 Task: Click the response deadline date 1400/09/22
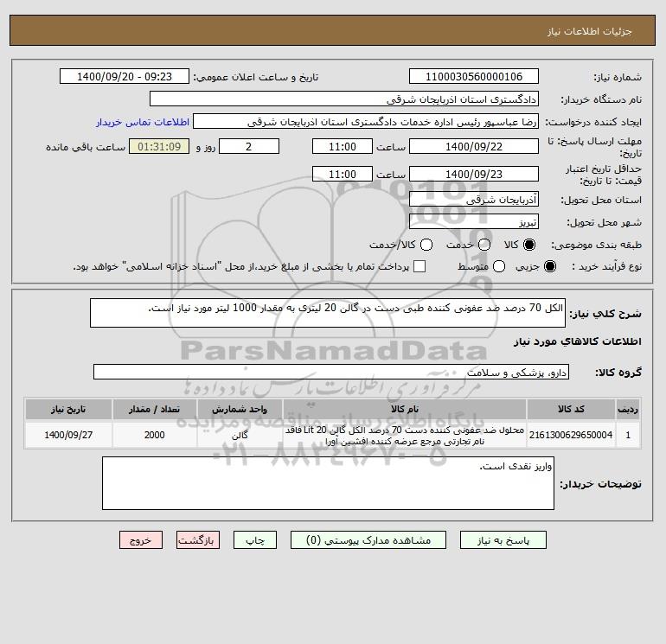pos(474,146)
